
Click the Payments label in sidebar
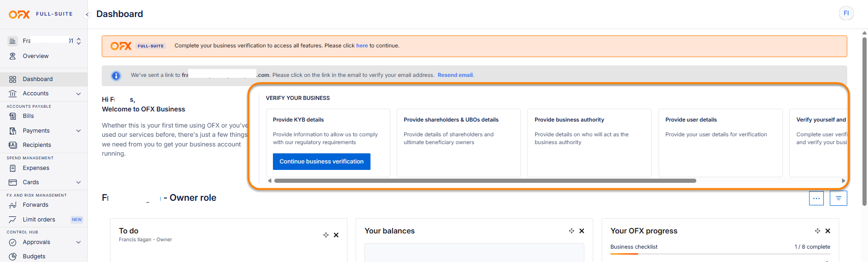click(36, 131)
